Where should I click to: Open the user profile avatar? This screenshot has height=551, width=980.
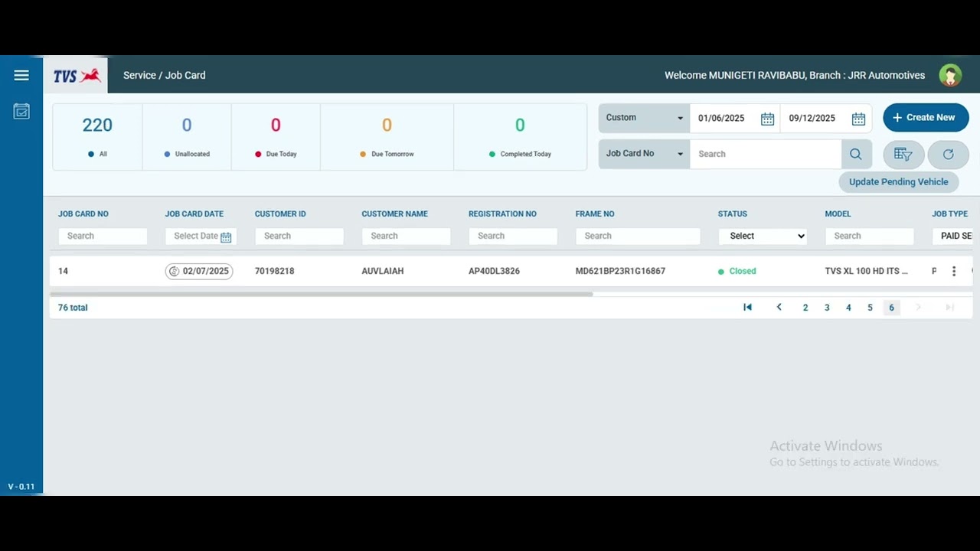pyautogui.click(x=950, y=75)
